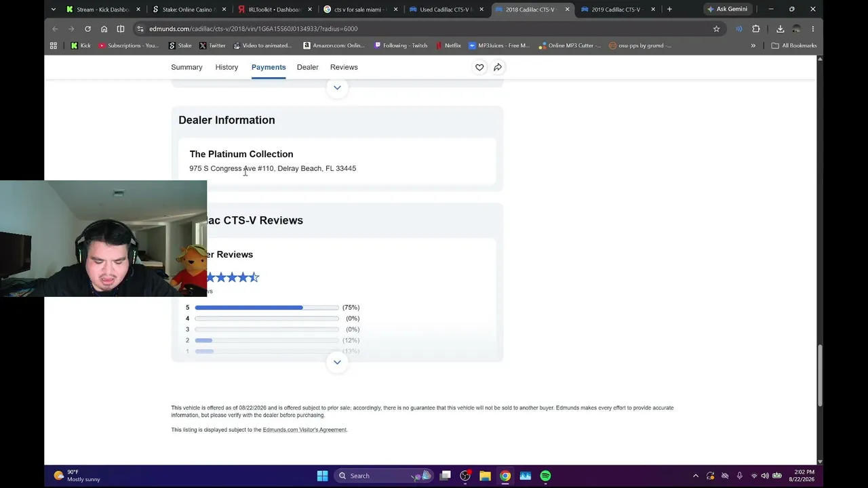Viewport: 868px width, 488px height.
Task: Toggle the split view icon in toolbar
Action: click(x=121, y=28)
